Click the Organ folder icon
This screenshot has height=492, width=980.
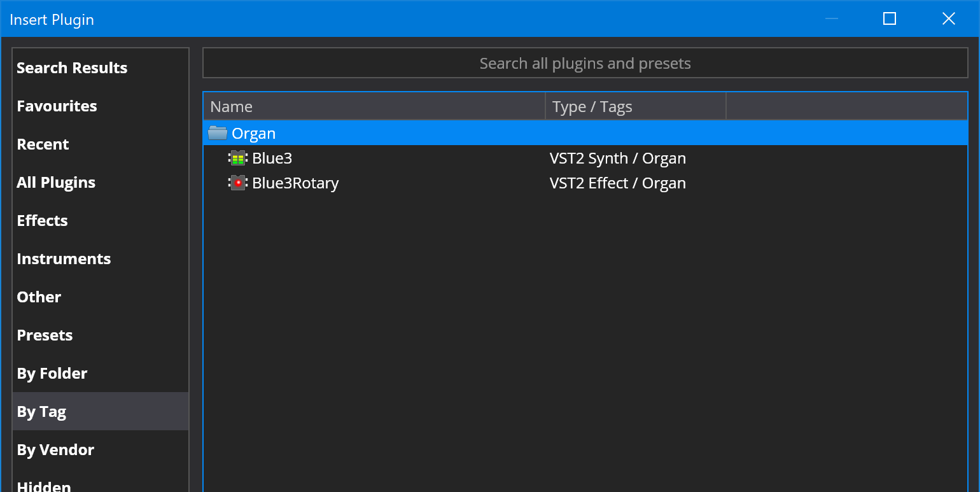[218, 133]
